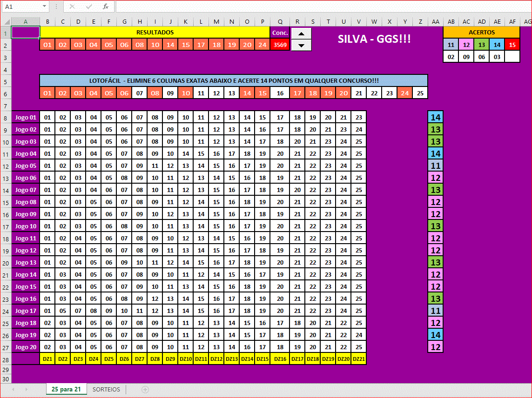Click the three-dot handle beside Name Box
532x398 pixels.
tap(56, 7)
